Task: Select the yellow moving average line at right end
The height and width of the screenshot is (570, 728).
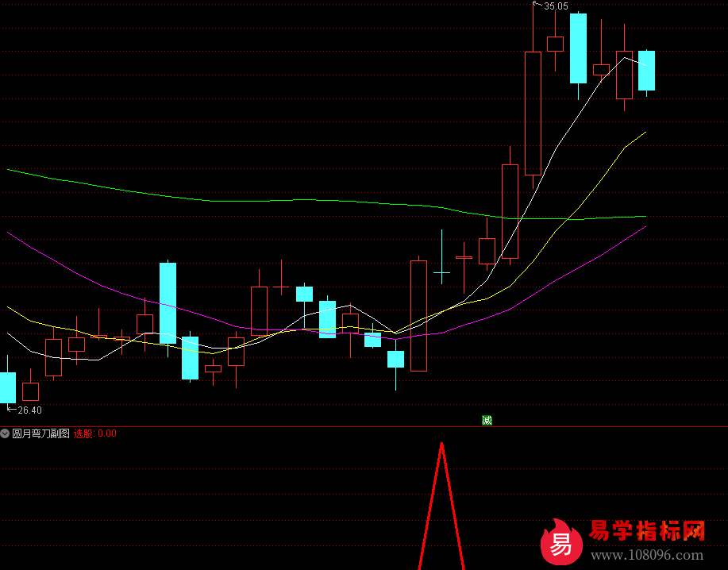Action: point(635,139)
